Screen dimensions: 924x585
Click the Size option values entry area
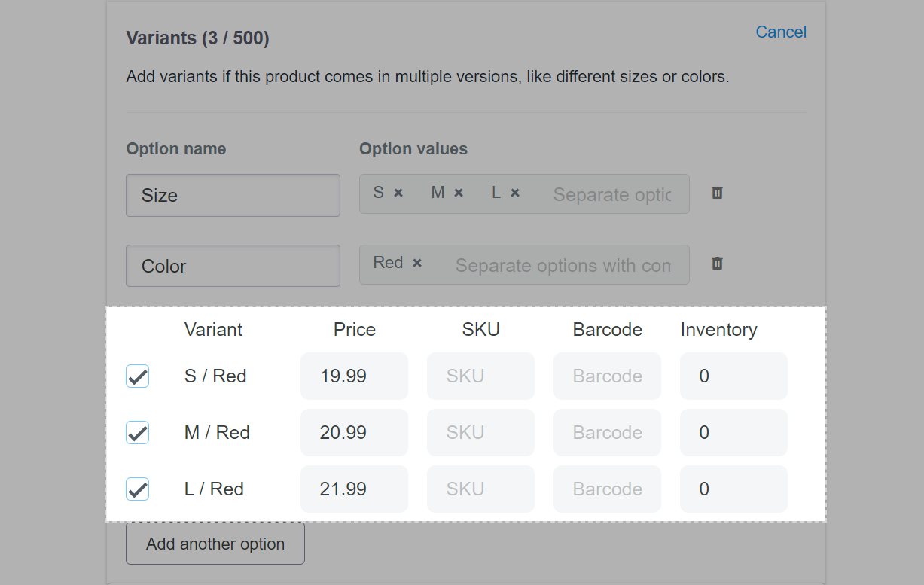[610, 194]
